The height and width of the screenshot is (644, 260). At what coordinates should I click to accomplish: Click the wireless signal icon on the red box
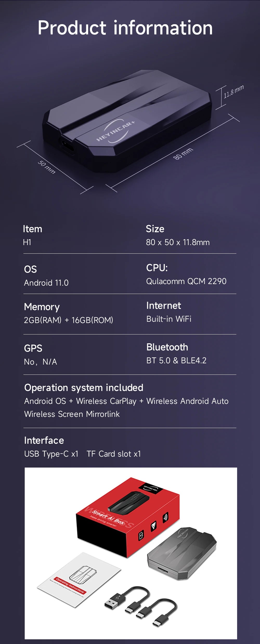[x=165, y=518]
